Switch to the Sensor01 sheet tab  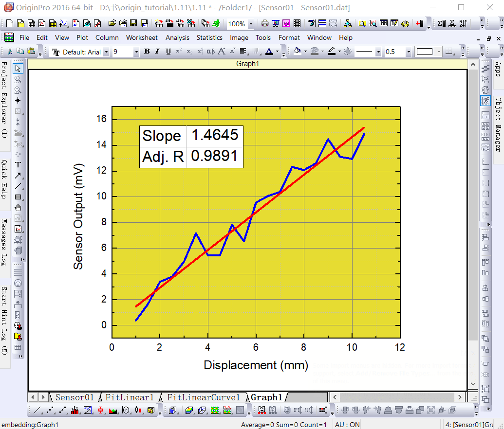click(x=75, y=397)
